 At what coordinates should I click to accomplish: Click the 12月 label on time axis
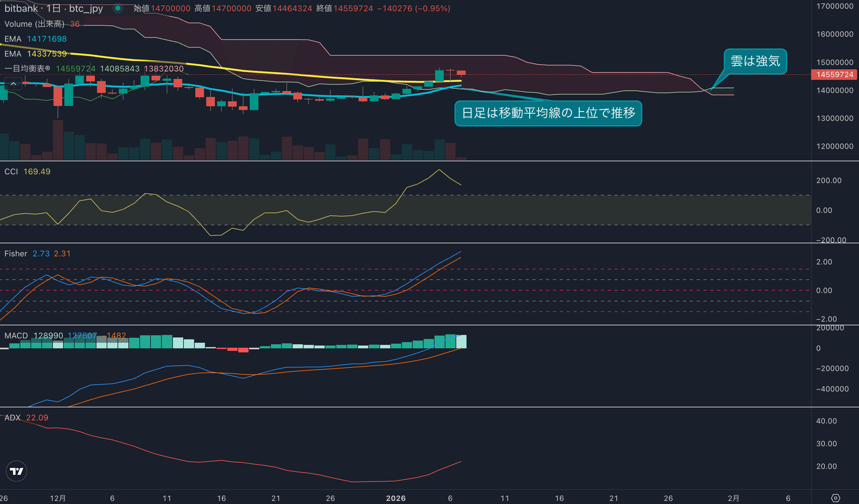[58, 498]
